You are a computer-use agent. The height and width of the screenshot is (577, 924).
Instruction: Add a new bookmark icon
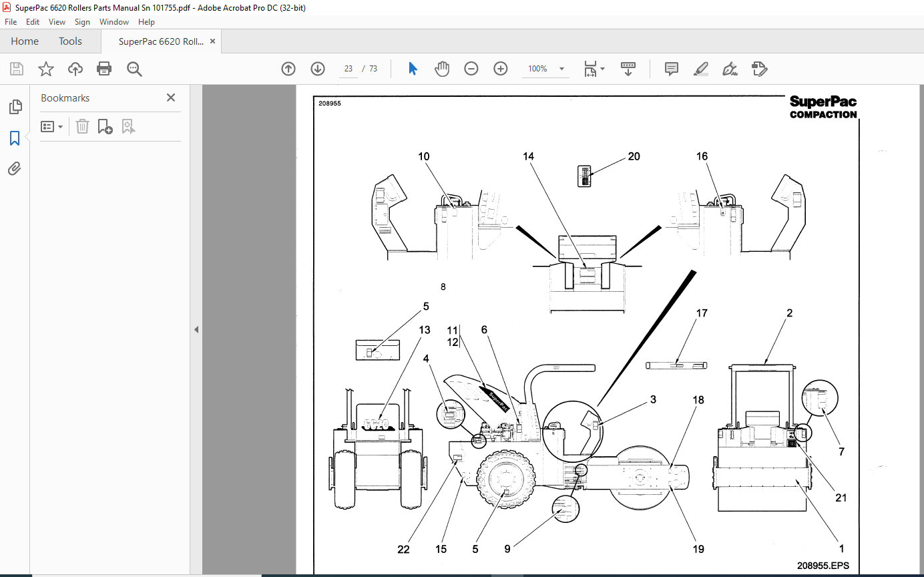pos(105,126)
